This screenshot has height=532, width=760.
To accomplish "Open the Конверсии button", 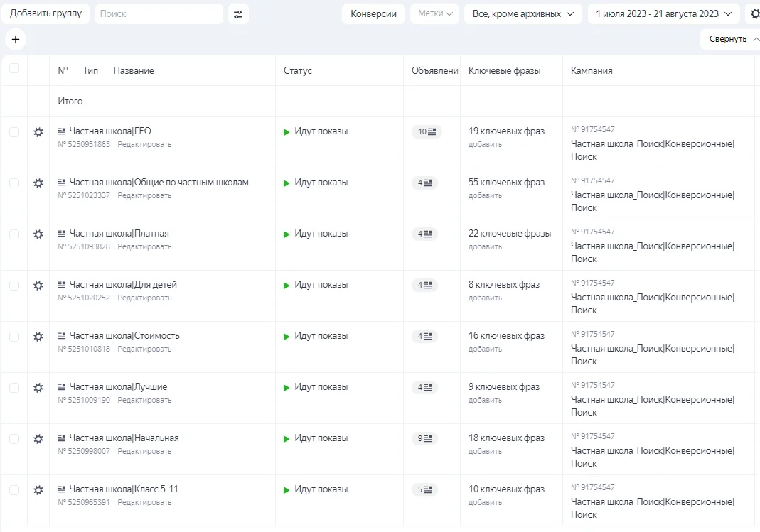I will click(373, 14).
